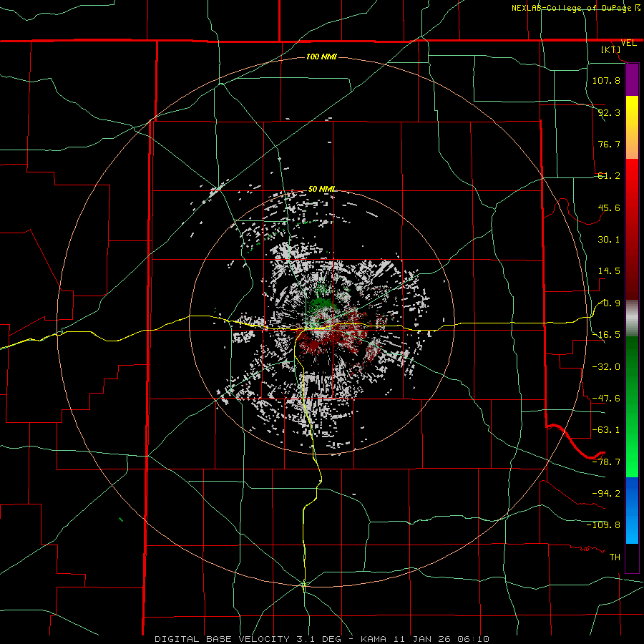Image resolution: width=644 pixels, height=644 pixels.
Task: Click the 100 NMI range ring label
Action: [x=321, y=57]
